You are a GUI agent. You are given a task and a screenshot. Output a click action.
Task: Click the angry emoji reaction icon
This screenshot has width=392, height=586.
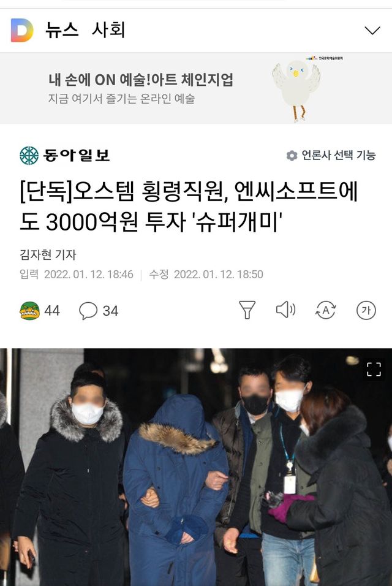tap(29, 311)
